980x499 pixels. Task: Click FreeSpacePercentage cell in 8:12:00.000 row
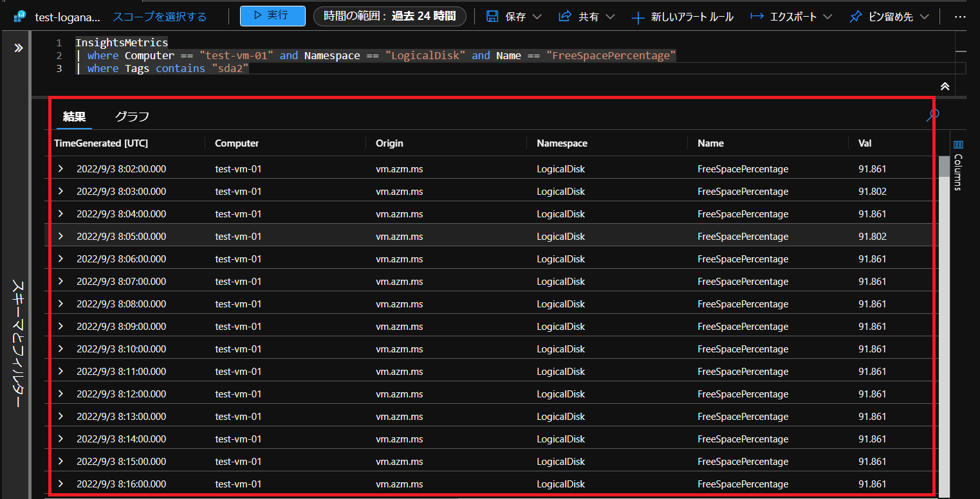tap(743, 394)
